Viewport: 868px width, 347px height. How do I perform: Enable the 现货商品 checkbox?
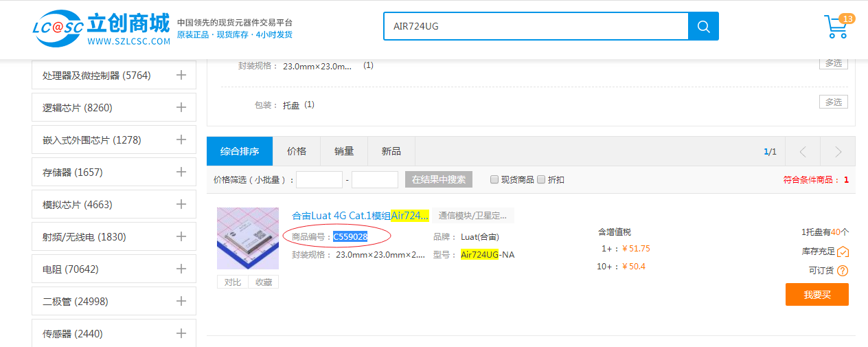494,180
